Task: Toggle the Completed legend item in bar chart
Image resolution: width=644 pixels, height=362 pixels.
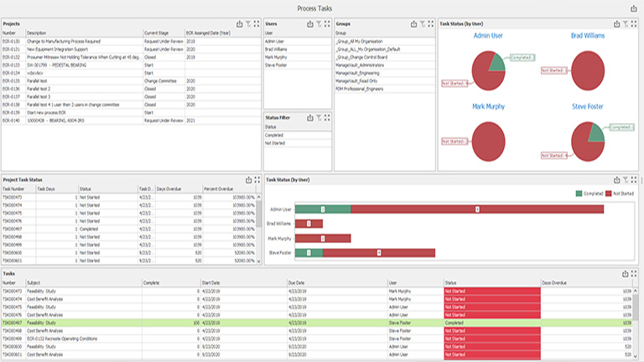Action: click(x=589, y=194)
